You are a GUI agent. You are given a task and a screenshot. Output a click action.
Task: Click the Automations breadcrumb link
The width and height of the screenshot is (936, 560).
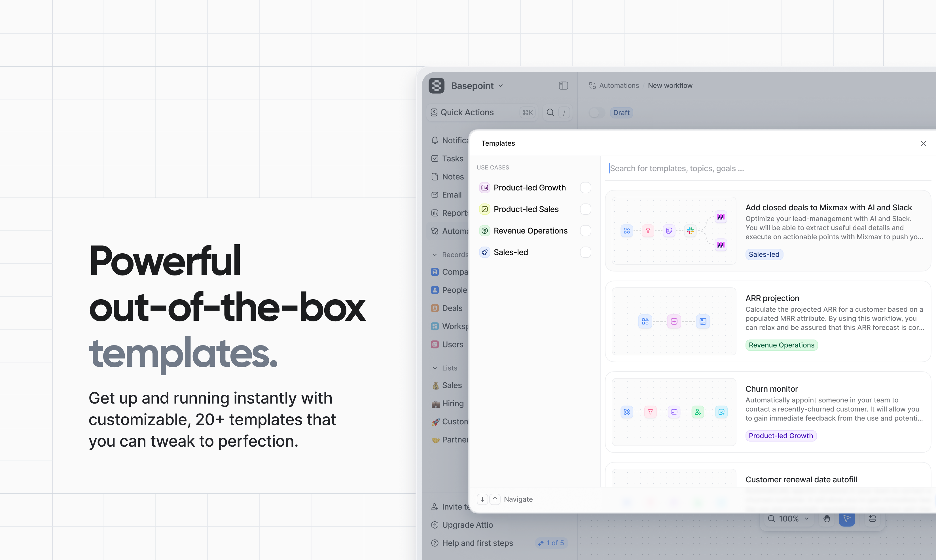click(x=619, y=86)
